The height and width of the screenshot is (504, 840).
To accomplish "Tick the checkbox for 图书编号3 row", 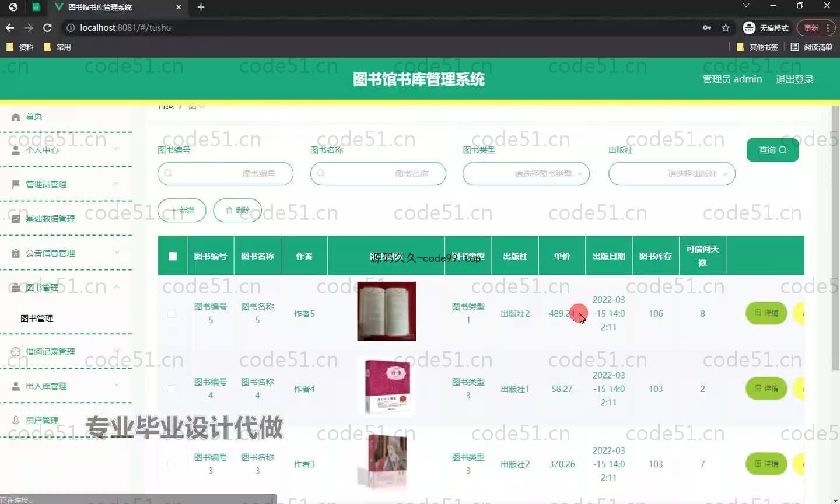I will (x=171, y=464).
